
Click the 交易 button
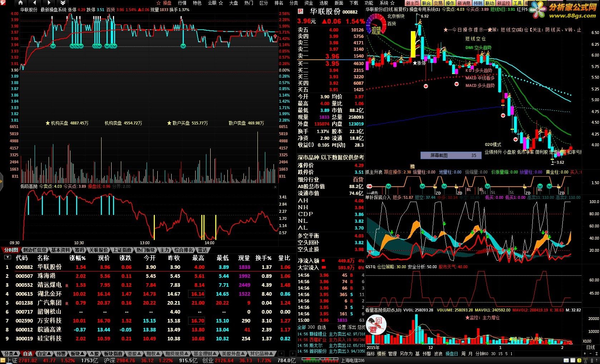point(438,3)
